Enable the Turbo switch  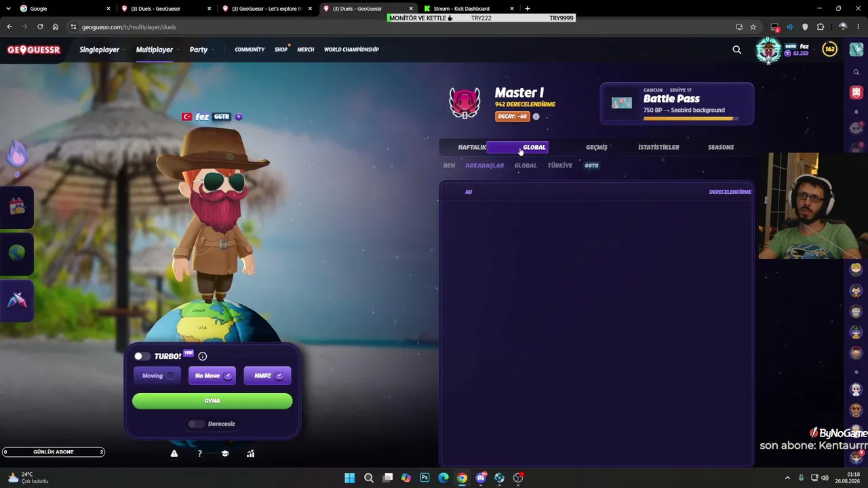141,356
